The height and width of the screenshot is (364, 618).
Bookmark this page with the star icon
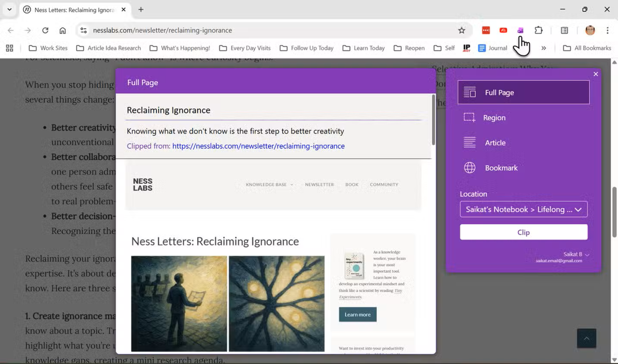(x=461, y=30)
